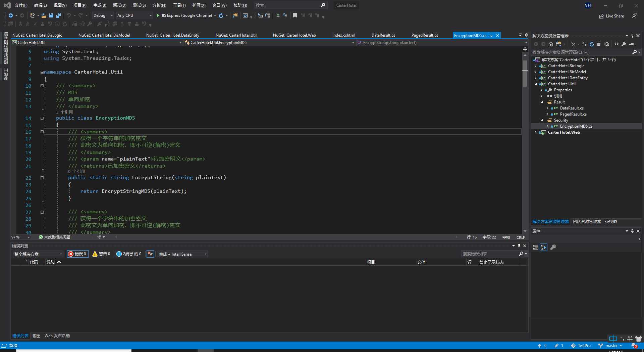644x352 pixels.
Task: Click the Live Share button
Action: pyautogui.click(x=611, y=16)
